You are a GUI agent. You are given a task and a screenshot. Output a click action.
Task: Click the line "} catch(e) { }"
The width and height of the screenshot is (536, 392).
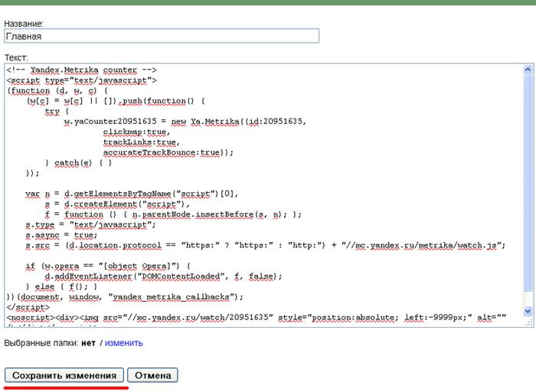(78, 162)
